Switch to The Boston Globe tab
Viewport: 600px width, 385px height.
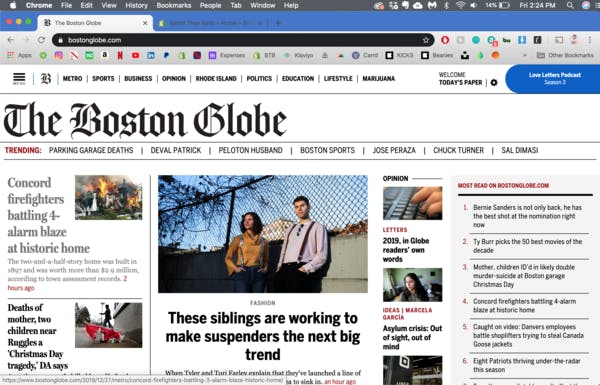(x=95, y=23)
